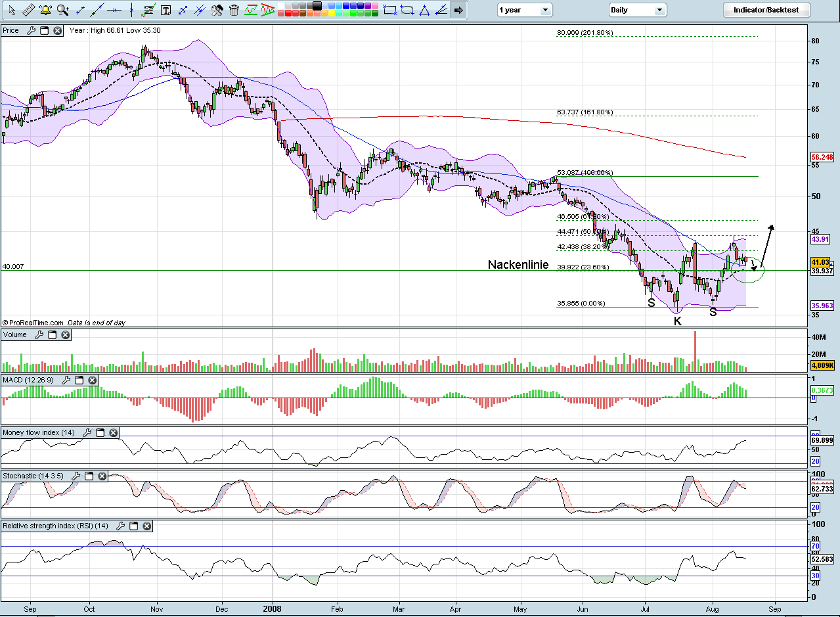Viewport: 840px width, 617px height.
Task: Activate the magnifier zoom tool
Action: (x=63, y=10)
